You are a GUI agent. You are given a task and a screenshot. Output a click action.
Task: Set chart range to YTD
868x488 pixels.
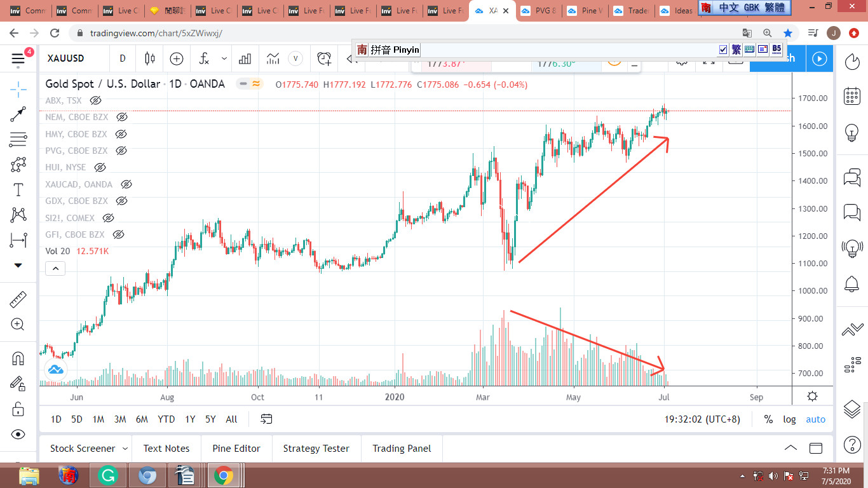(166, 419)
